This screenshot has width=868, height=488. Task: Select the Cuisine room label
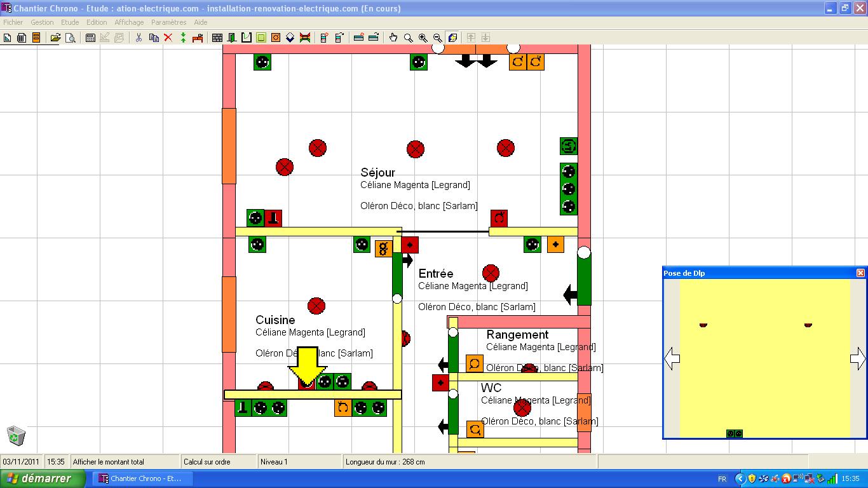pos(275,320)
